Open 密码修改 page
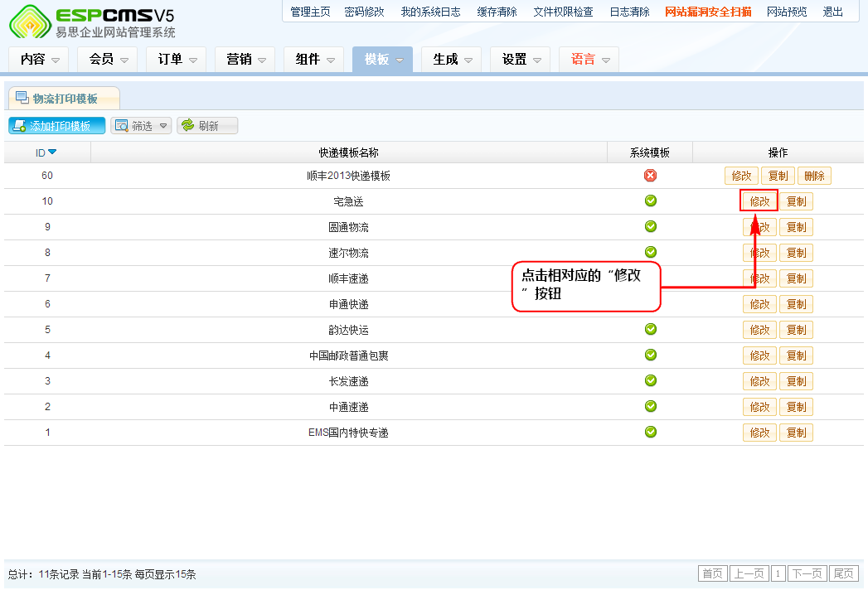The height and width of the screenshot is (590, 868). coord(364,12)
